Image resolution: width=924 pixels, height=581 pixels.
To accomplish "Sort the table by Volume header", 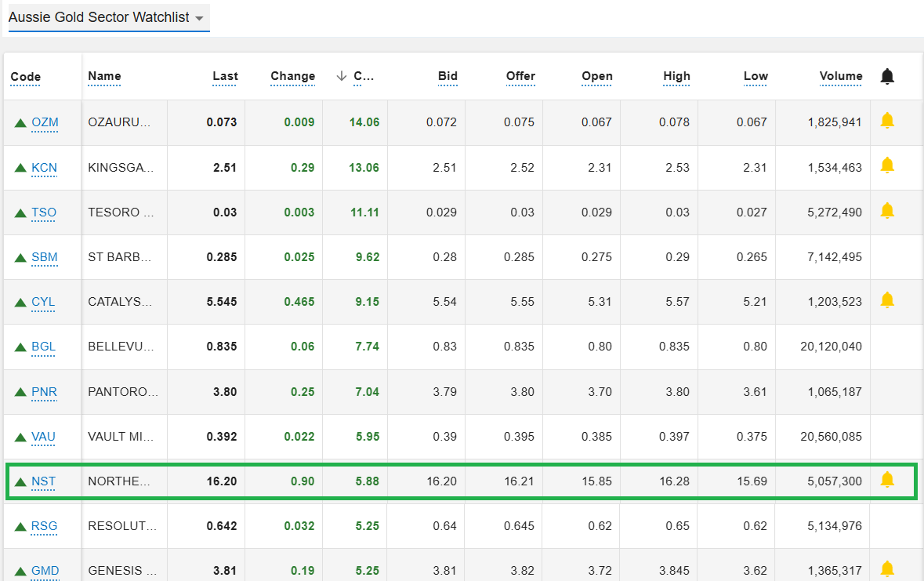I will coord(840,76).
